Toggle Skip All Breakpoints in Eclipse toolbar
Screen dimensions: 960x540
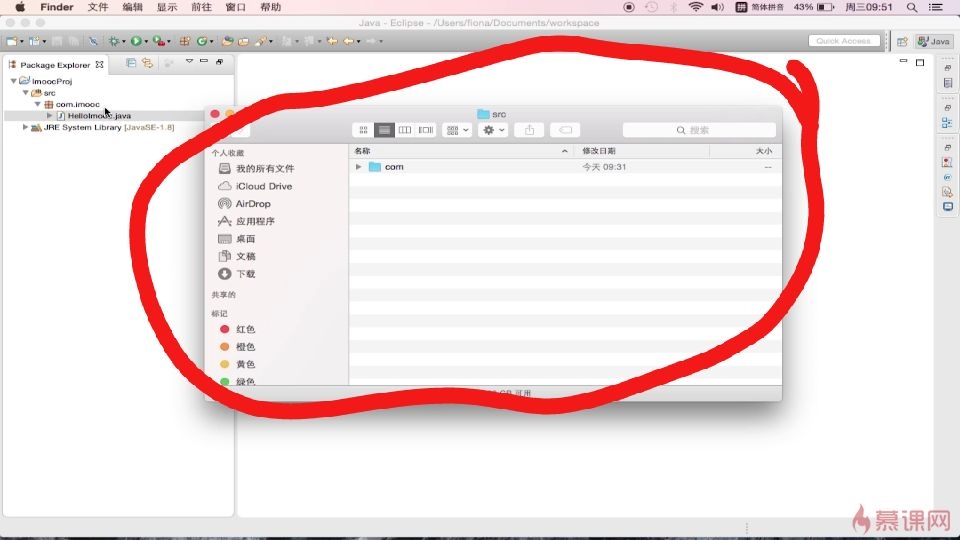pyautogui.click(x=93, y=41)
